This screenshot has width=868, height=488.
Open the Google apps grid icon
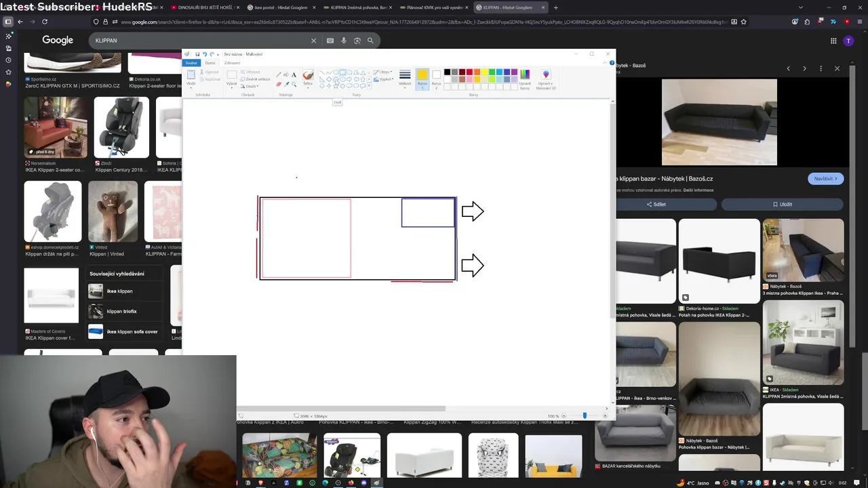[x=833, y=41]
